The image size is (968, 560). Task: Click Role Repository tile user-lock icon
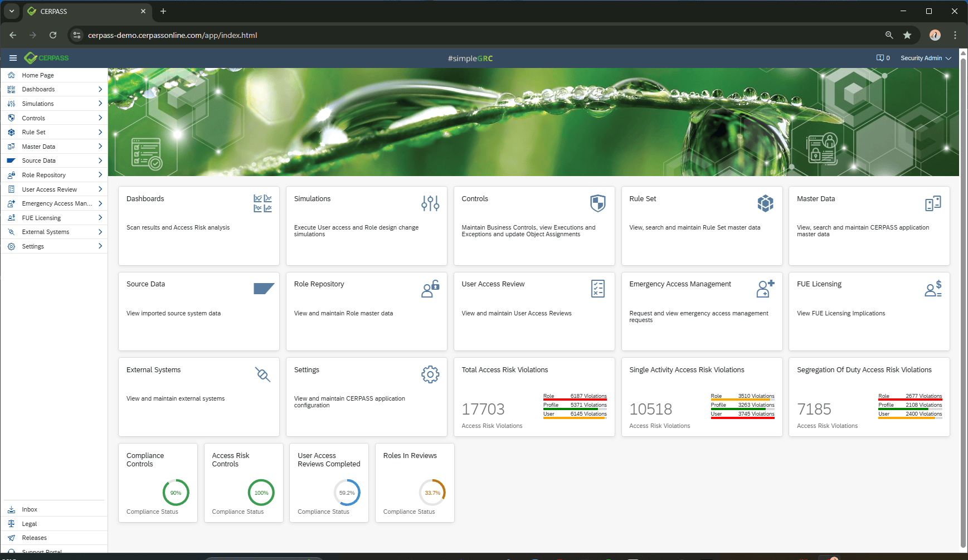tap(430, 289)
